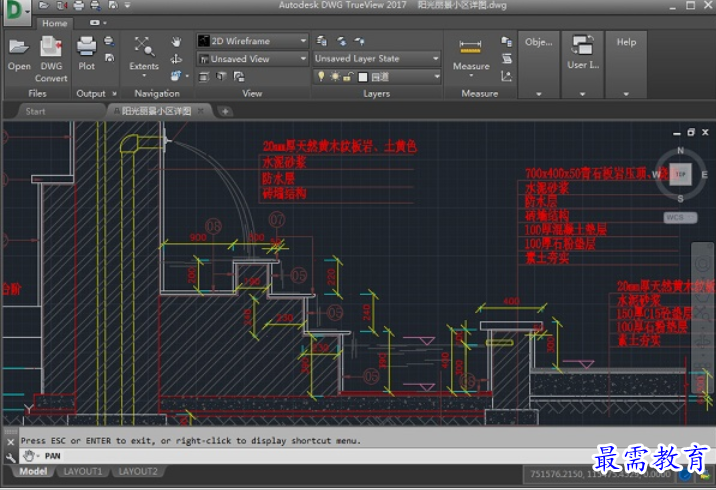Image resolution: width=716 pixels, height=490 pixels.
Task: Click the SteeringWheels icon in Navigation
Action: coord(176,76)
